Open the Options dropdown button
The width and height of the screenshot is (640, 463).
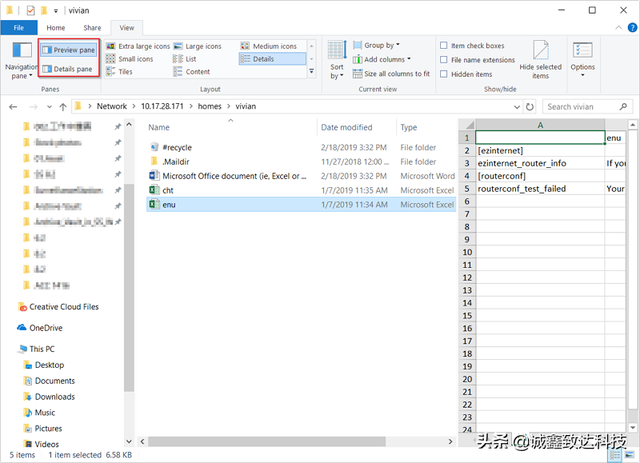click(x=582, y=60)
